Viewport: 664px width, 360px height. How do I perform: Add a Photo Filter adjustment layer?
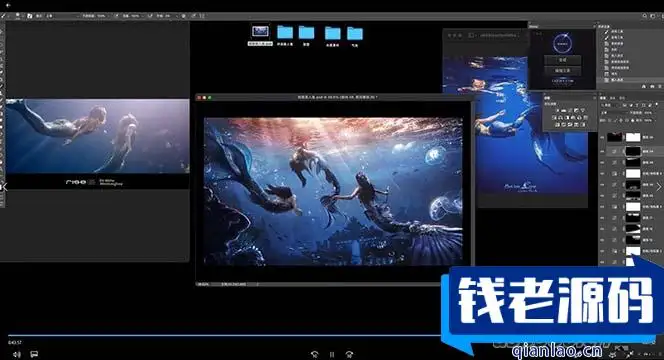point(573,118)
